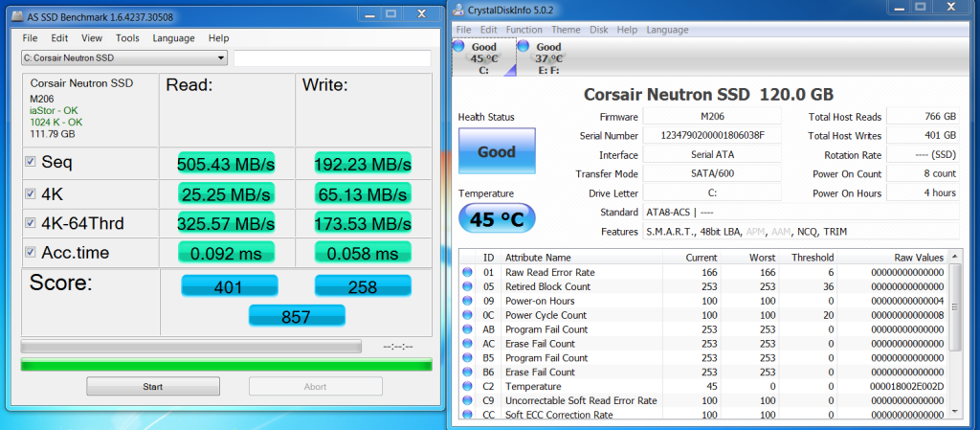Uncheck the Seq benchmark checkbox
Image resolution: width=980 pixels, height=430 pixels.
pyautogui.click(x=30, y=162)
